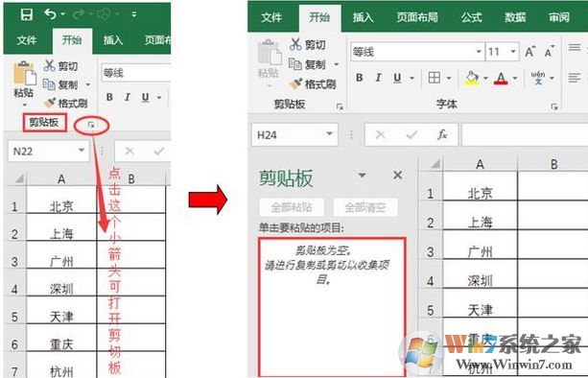This screenshot has width=588, height=378.
Task: Click Save icon in left window title bar
Action: [27, 14]
